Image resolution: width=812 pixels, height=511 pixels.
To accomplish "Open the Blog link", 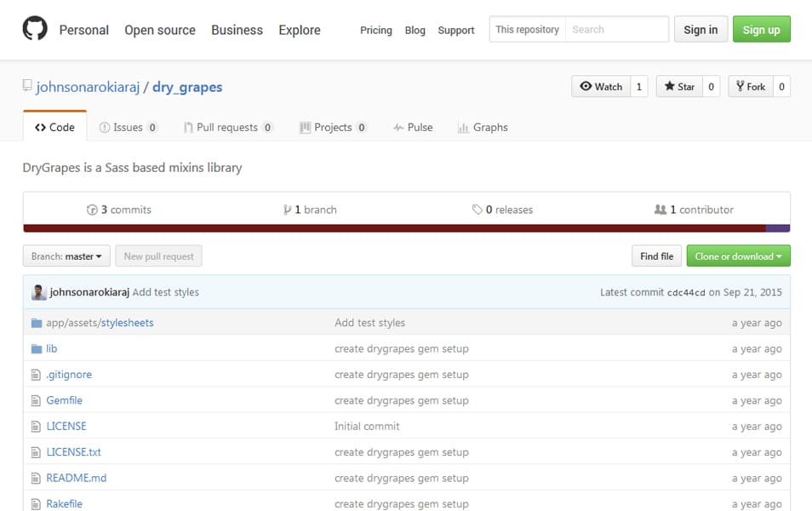I will pos(415,30).
